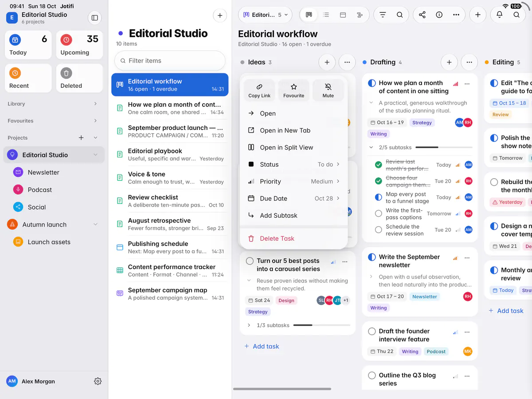
Task: Switch to list view icon
Action: coord(326,15)
